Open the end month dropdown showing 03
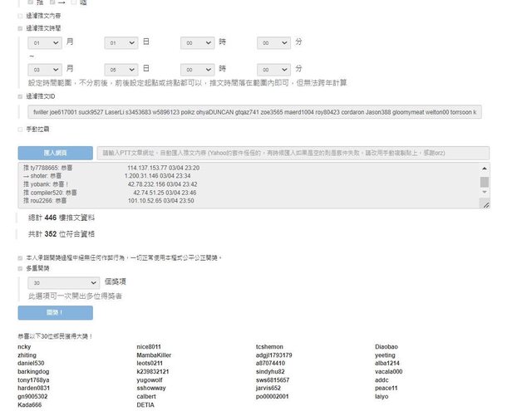This screenshot has height=411, width=532. (x=44, y=70)
